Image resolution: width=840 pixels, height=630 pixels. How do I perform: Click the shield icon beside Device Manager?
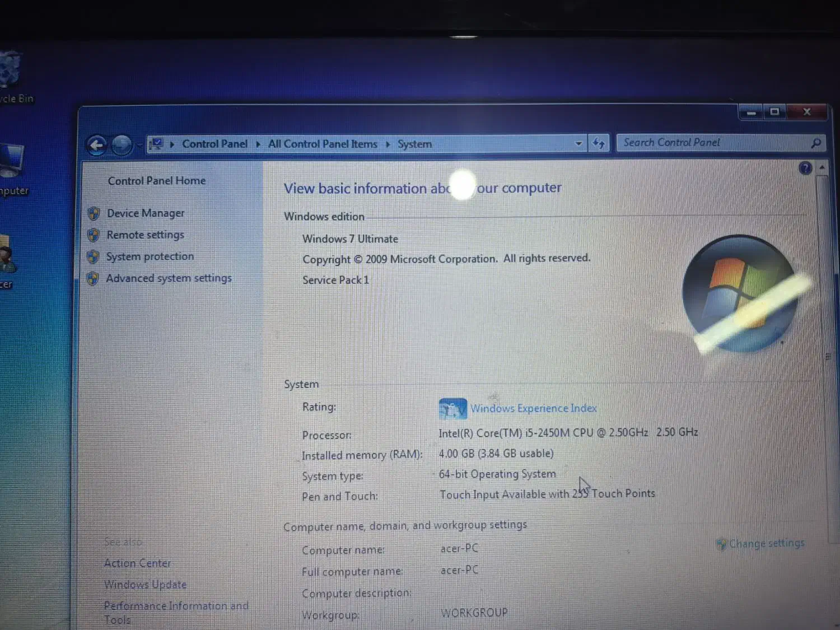point(94,213)
